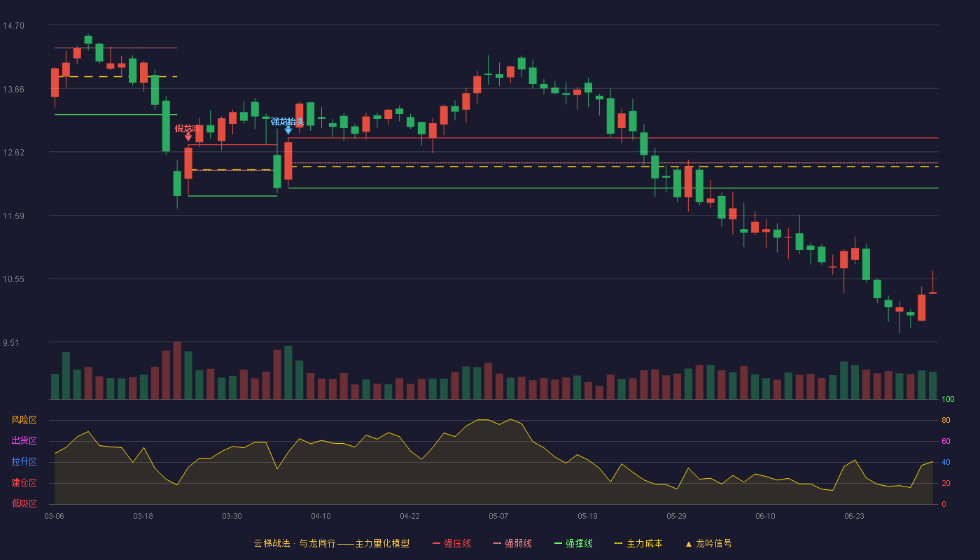Click the long red 强压线 resistance line
This screenshot has height=560, width=980.
pos(613,138)
